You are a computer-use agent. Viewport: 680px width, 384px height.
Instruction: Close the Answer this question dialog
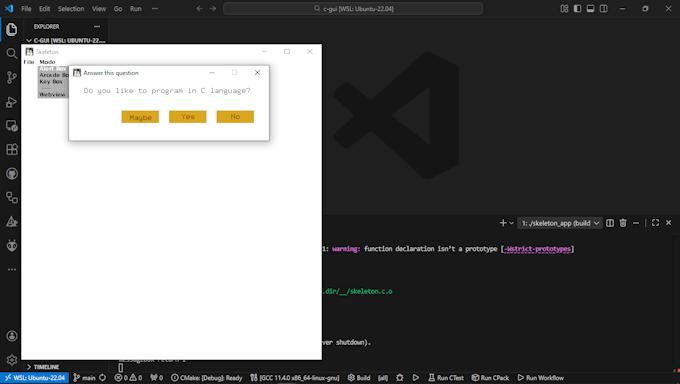pos(257,72)
